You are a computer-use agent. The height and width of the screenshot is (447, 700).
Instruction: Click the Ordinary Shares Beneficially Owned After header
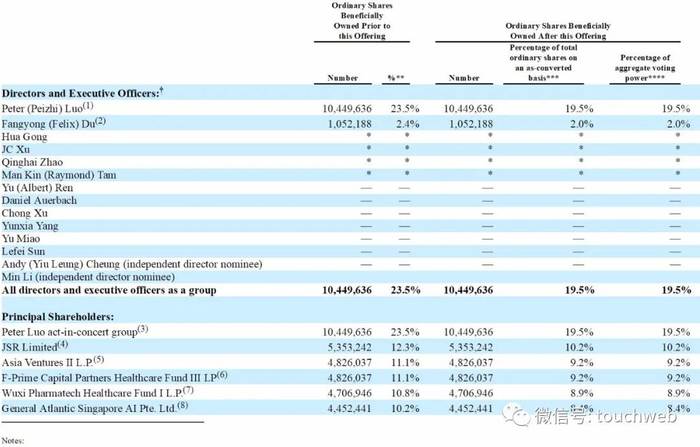[x=558, y=31]
